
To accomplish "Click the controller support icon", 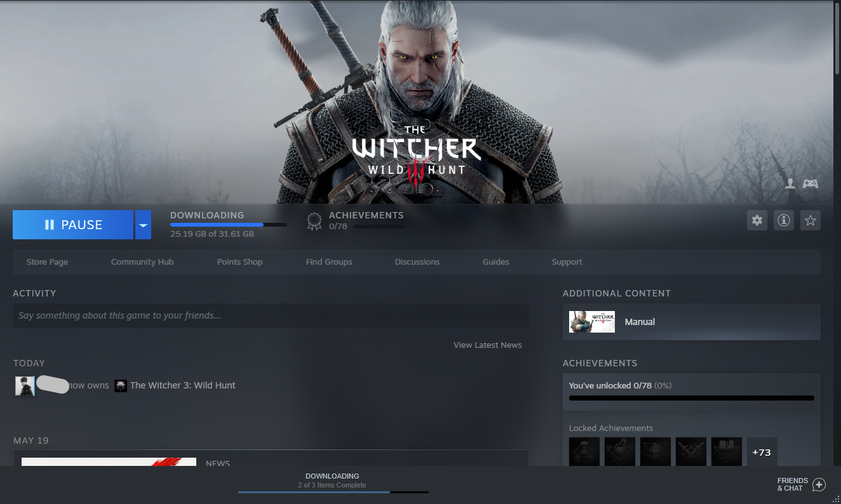I will pos(811,183).
